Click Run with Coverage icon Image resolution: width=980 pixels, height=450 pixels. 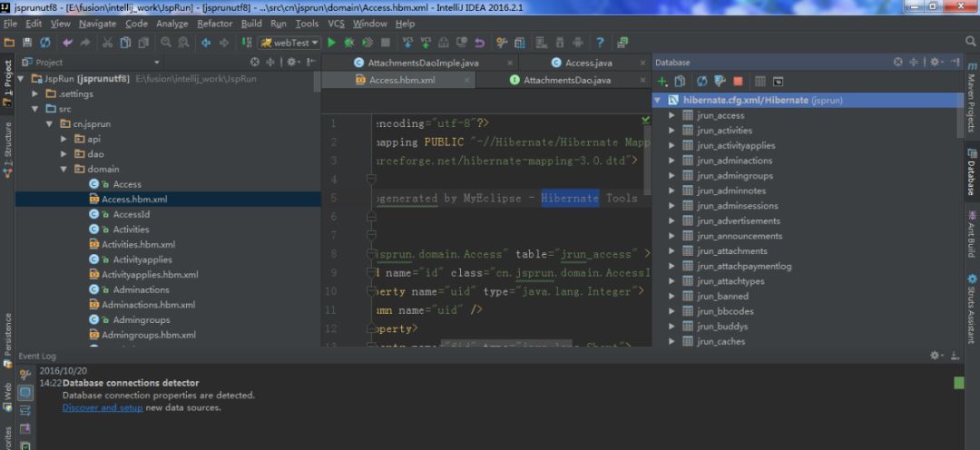367,43
